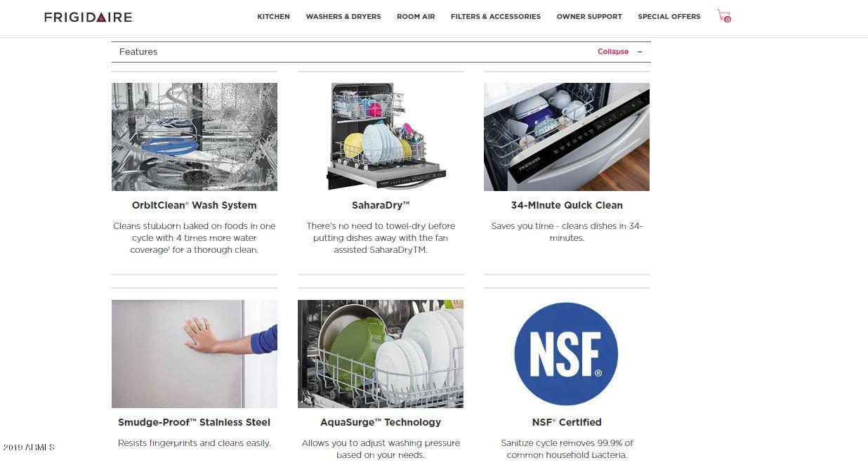Open the Filters & Accessories menu
The image size is (868, 465).
coord(496,17)
